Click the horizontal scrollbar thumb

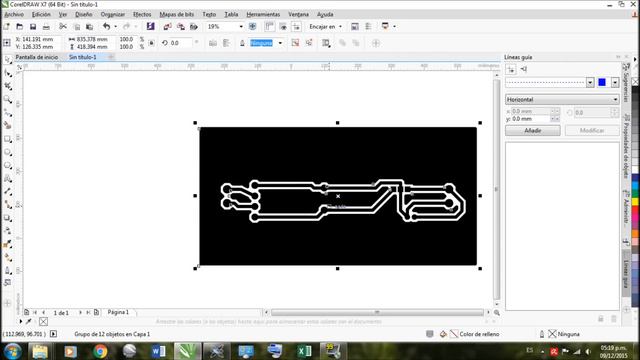(x=377, y=313)
